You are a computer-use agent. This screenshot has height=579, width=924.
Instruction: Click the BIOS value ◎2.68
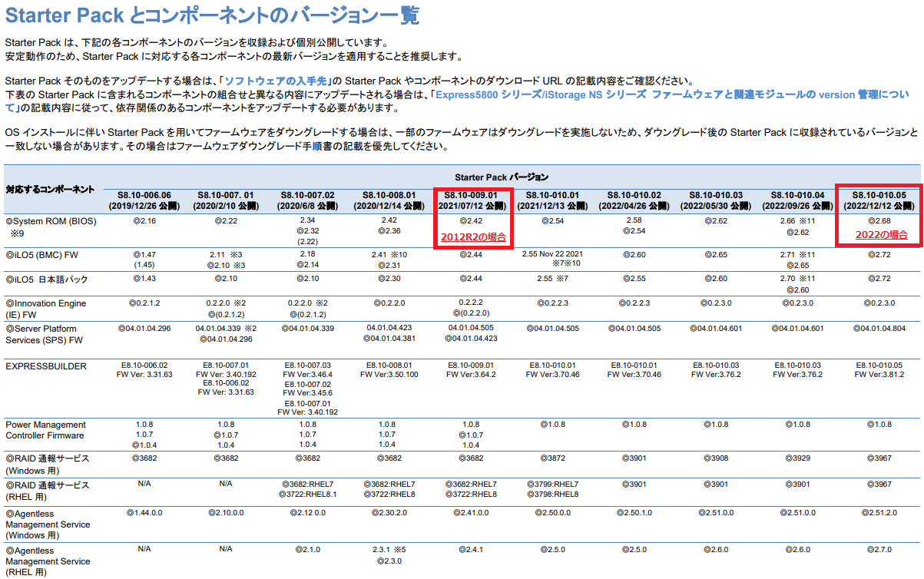[x=879, y=220]
